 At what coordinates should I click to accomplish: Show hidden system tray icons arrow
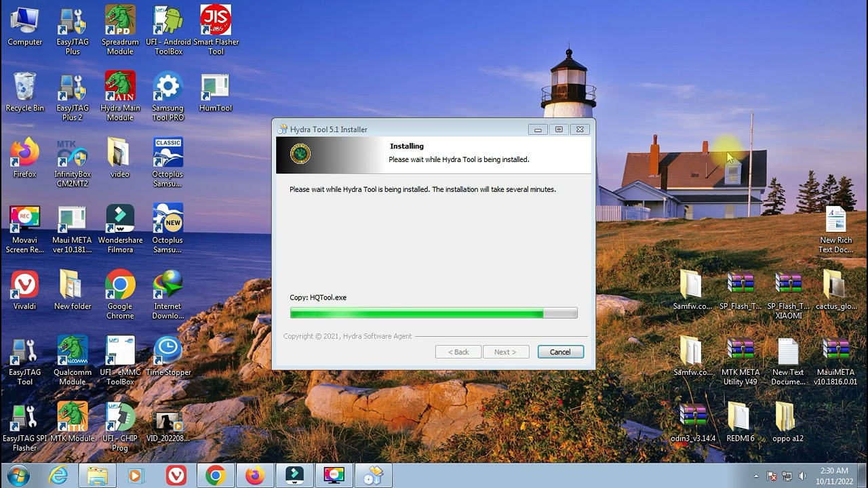point(756,476)
